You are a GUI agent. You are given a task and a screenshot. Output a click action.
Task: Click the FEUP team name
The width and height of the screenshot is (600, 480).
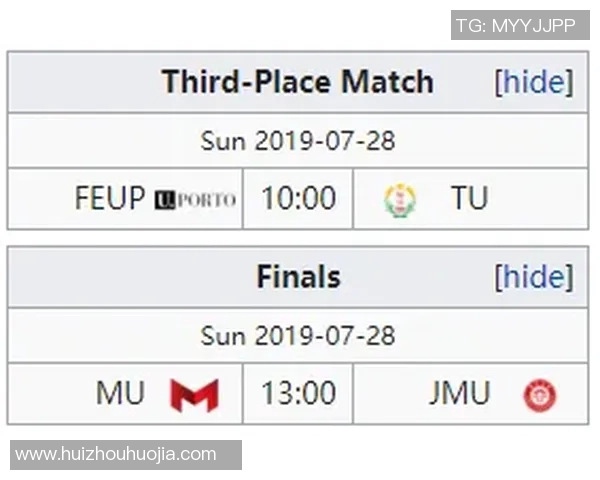click(x=110, y=199)
